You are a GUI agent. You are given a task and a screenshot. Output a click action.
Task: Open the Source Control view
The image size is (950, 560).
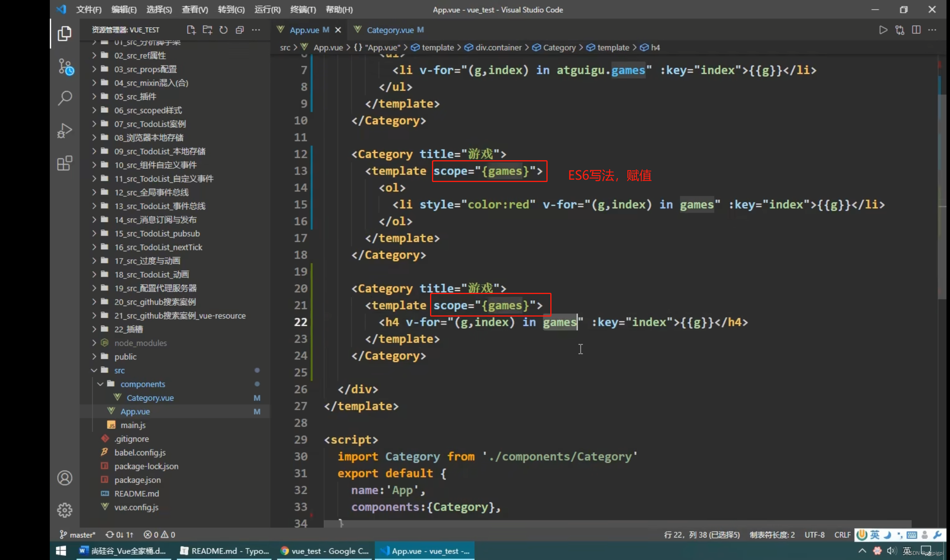pos(65,67)
